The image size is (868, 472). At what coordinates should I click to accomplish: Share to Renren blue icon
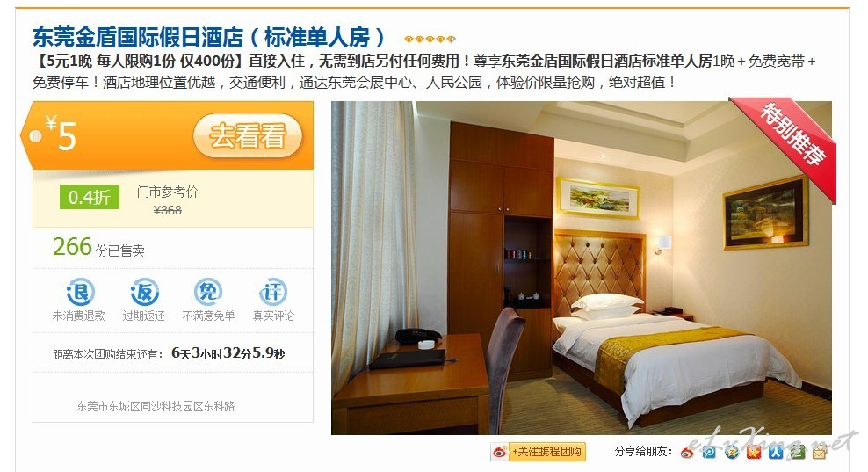[776, 452]
